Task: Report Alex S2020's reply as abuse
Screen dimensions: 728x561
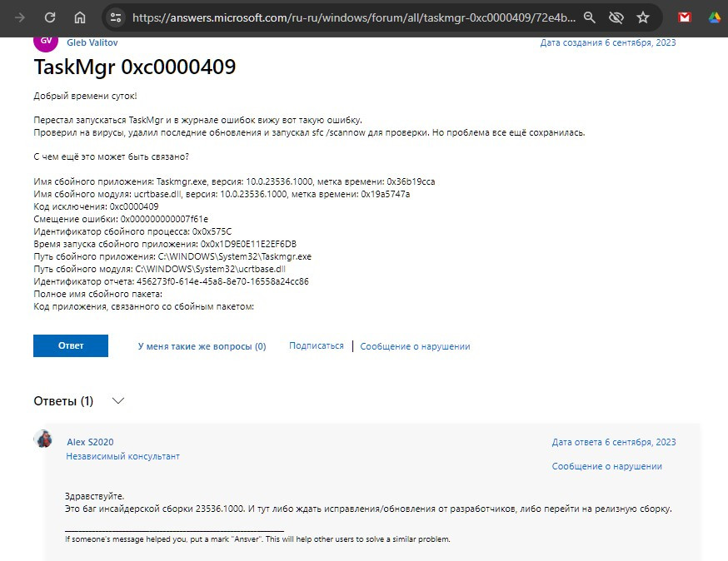Action: (606, 466)
